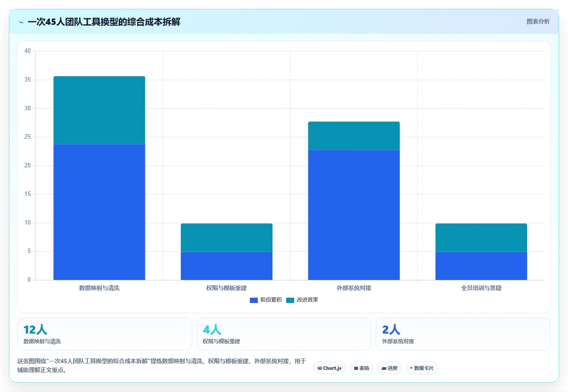Select the 进度 tag chip
Screen dimensions: 568x392
click(x=389, y=368)
